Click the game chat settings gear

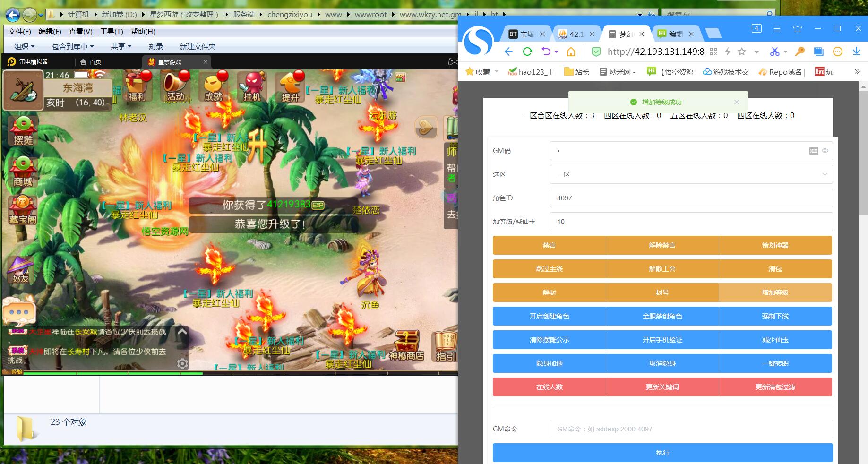tap(182, 363)
